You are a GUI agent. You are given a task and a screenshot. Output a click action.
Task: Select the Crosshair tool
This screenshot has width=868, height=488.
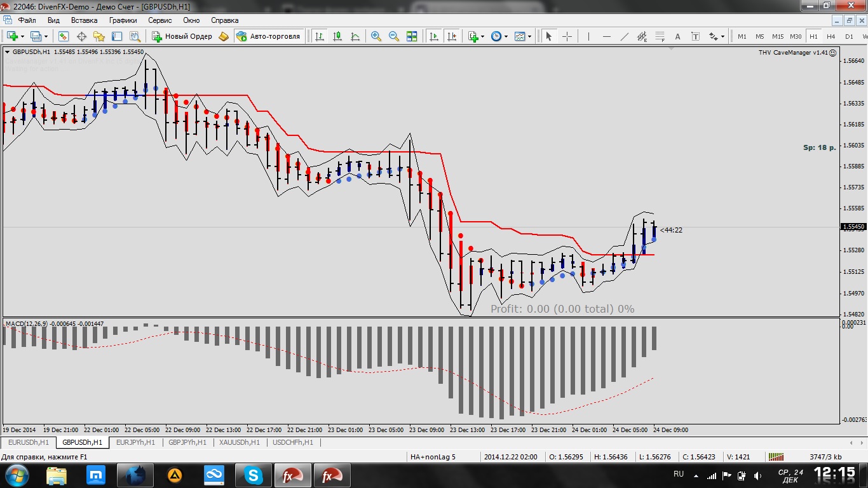coord(567,36)
